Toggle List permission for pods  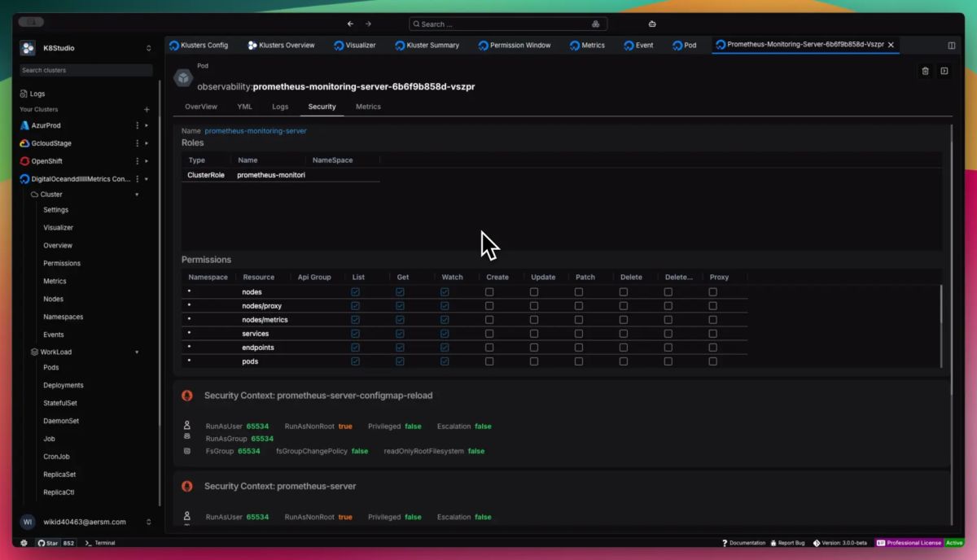point(355,361)
